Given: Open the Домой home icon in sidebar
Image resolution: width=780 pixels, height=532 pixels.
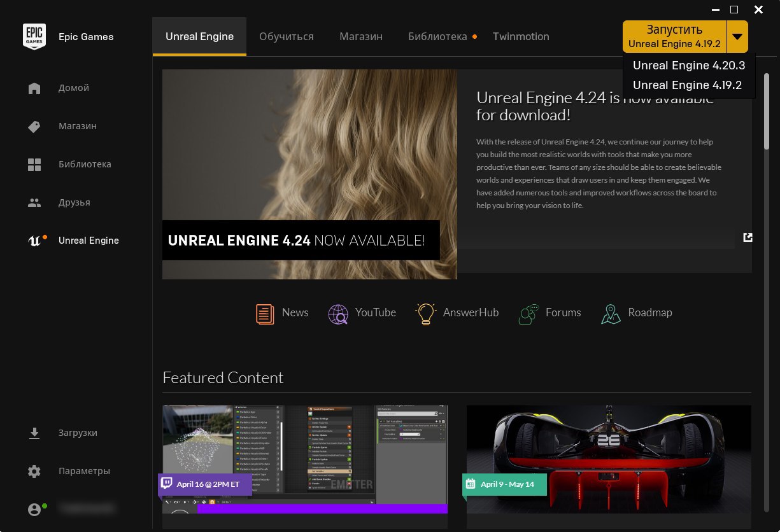Looking at the screenshot, I should pos(34,88).
